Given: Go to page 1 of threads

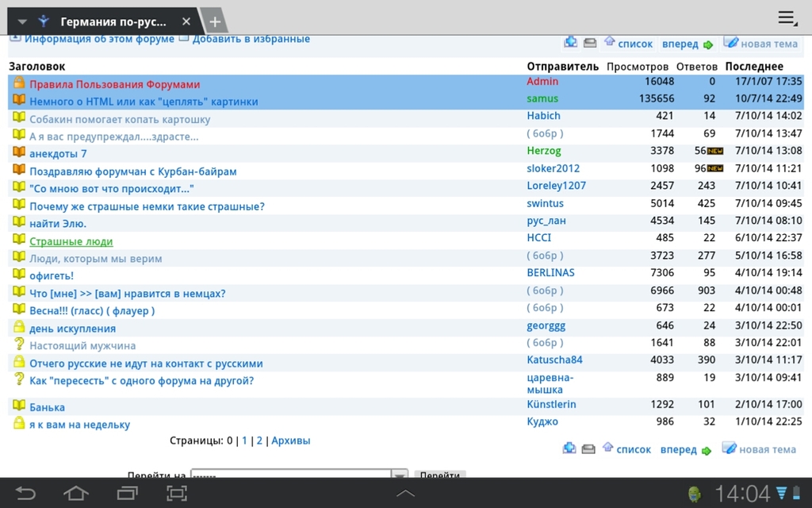Looking at the screenshot, I should pos(244,441).
